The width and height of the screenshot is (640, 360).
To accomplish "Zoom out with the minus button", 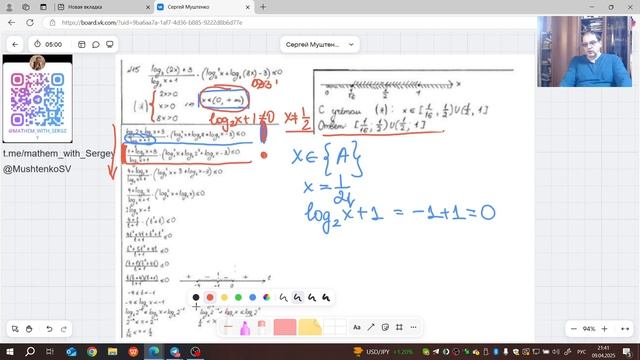I will pyautogui.click(x=573, y=329).
